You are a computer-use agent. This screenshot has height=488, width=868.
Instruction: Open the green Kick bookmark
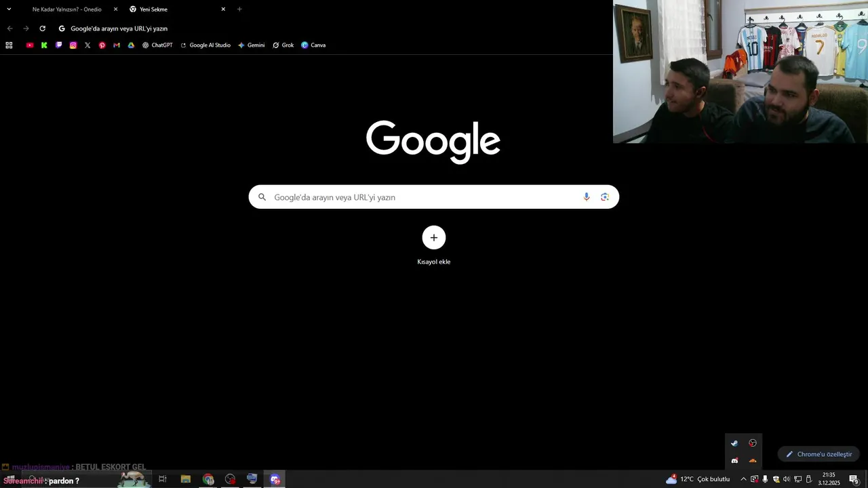click(x=44, y=45)
